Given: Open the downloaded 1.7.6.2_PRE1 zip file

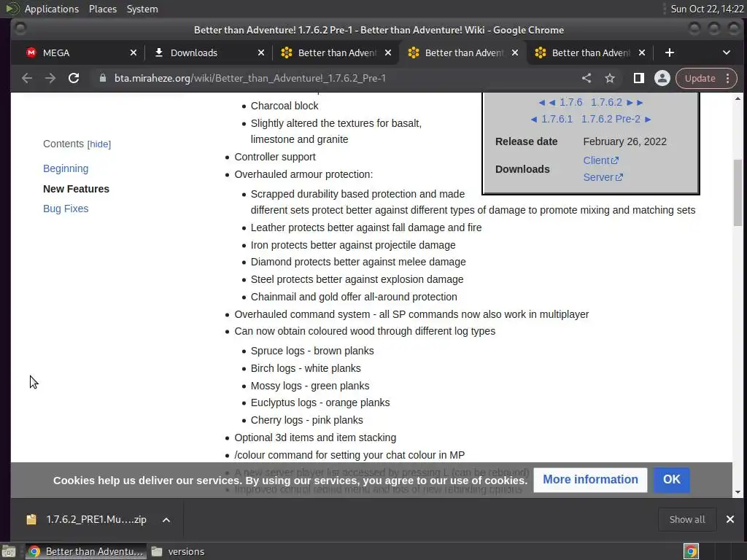Looking at the screenshot, I should pos(88,519).
